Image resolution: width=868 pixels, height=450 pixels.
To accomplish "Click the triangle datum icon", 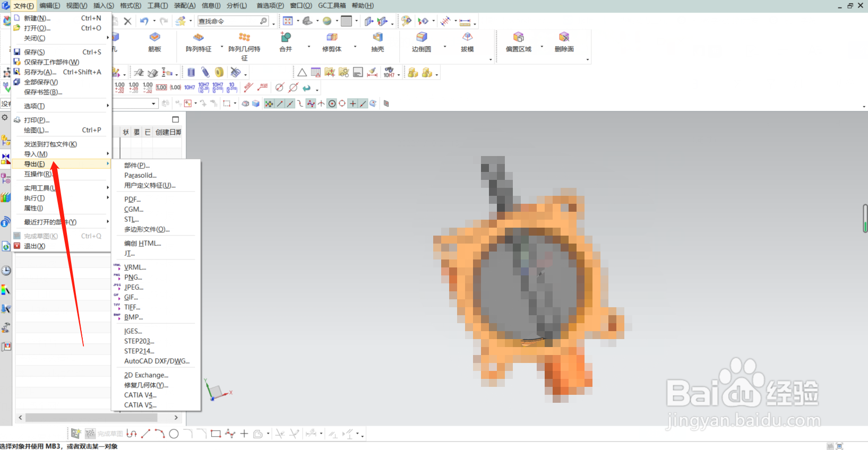I will pyautogui.click(x=302, y=73).
